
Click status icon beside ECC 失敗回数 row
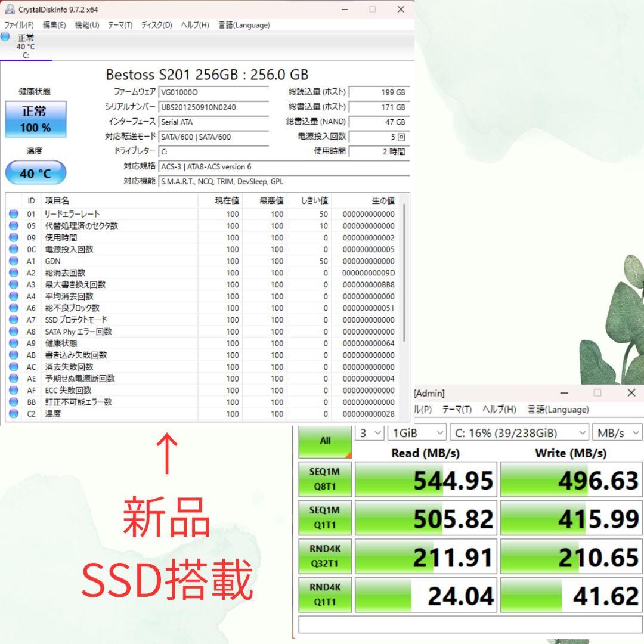click(x=13, y=391)
